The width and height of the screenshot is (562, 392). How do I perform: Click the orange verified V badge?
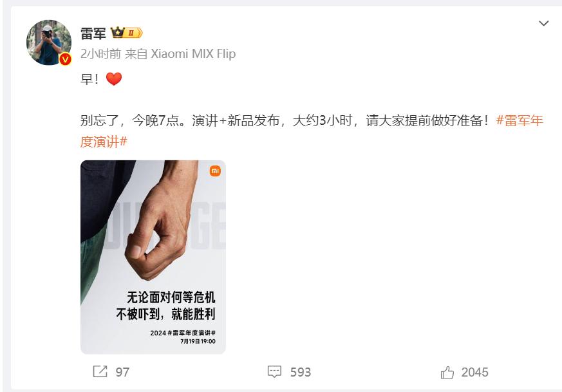coord(65,59)
